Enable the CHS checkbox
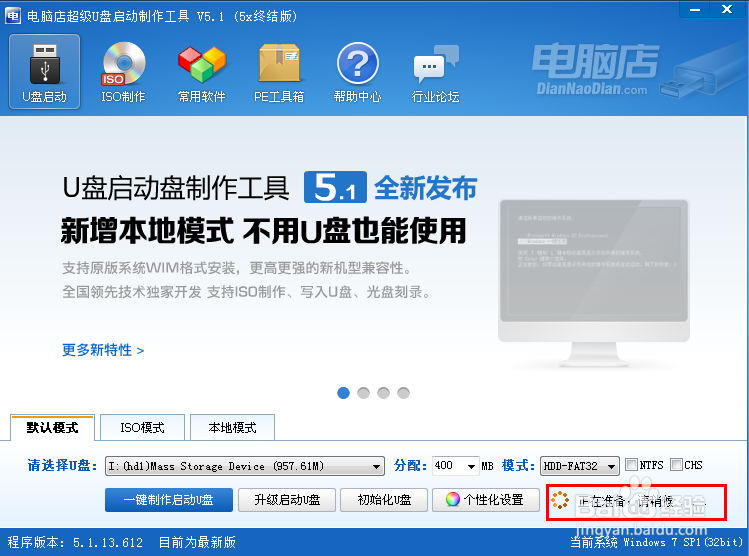This screenshot has width=749, height=556. [676, 464]
